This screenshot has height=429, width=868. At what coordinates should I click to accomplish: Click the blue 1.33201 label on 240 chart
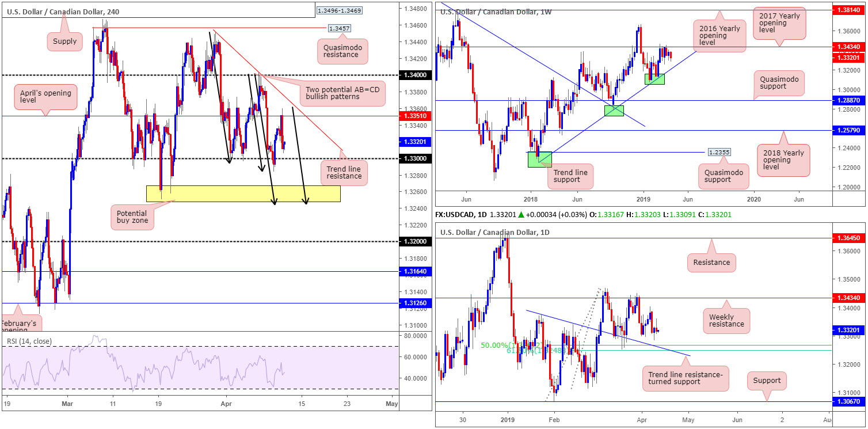[415, 141]
